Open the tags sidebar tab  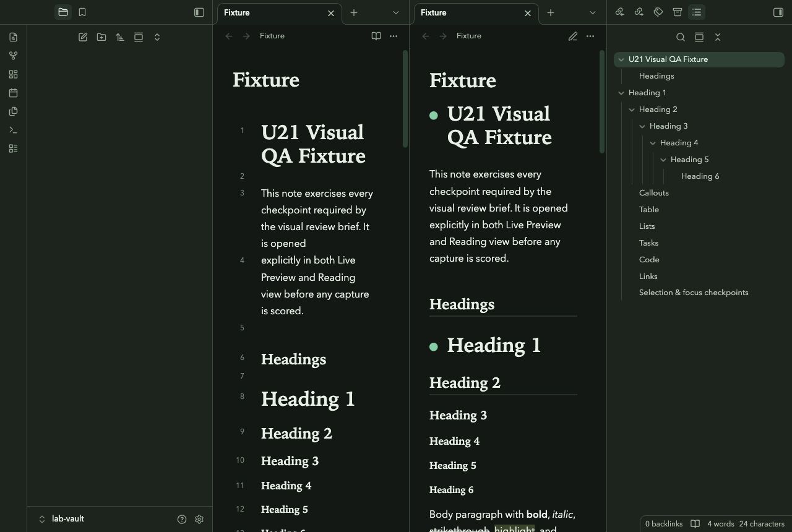pyautogui.click(x=658, y=12)
